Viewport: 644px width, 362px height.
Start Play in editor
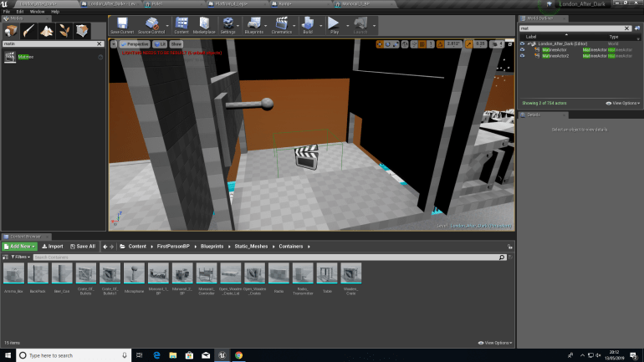click(x=335, y=25)
